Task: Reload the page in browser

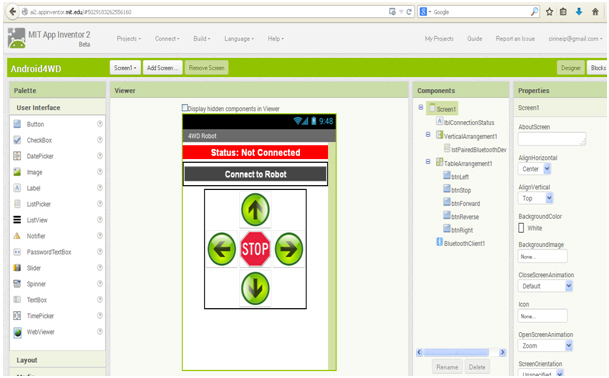Action: click(x=409, y=12)
